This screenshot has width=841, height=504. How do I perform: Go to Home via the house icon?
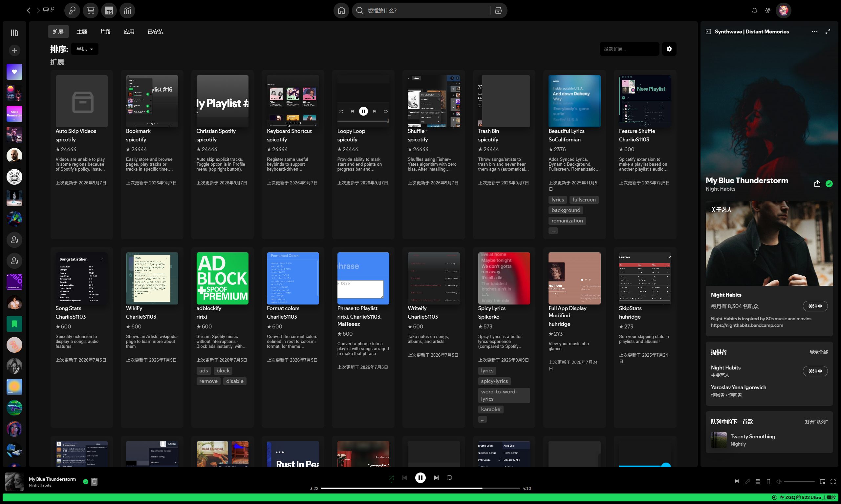tap(341, 10)
